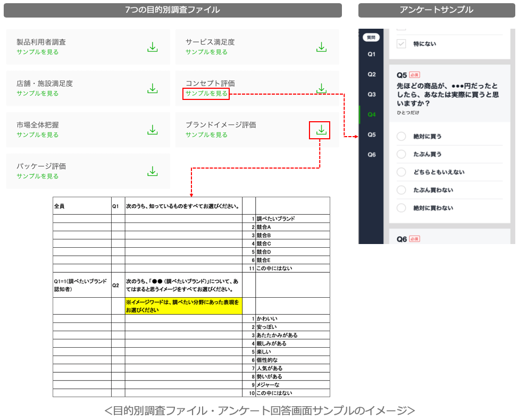The image size is (519, 420).
Task: Select the 絶対に買わない radio option
Action: [401, 208]
